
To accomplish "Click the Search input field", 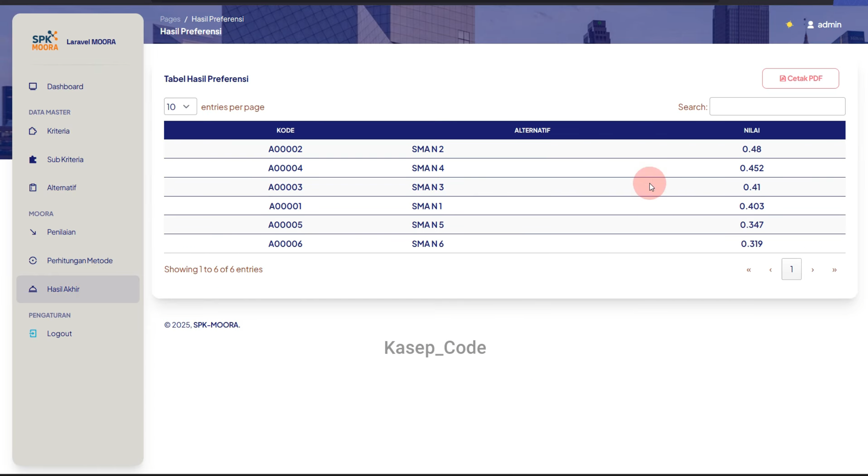I will tap(777, 107).
